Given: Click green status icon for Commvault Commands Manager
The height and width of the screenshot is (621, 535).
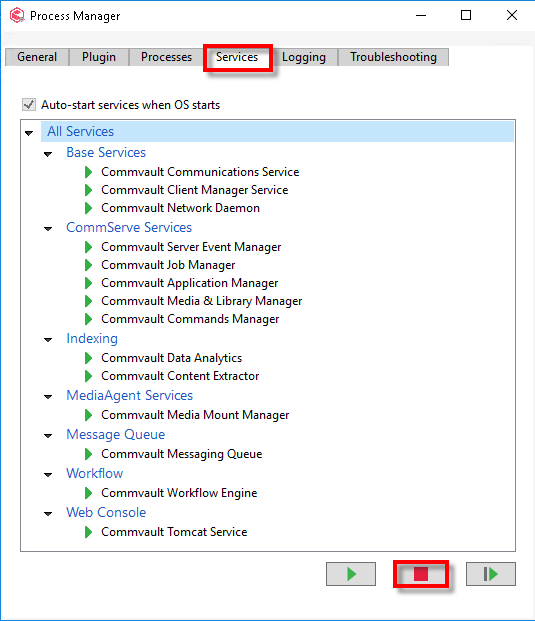Looking at the screenshot, I should tap(89, 319).
